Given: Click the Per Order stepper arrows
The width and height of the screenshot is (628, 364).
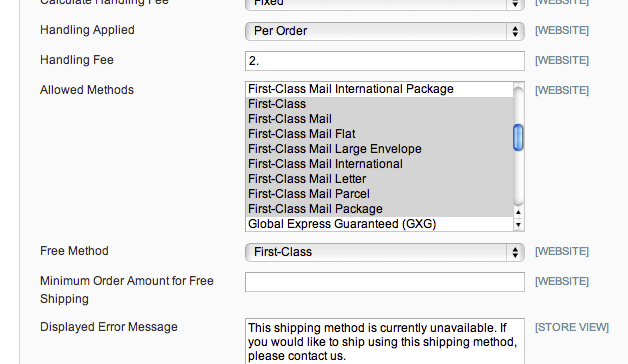Looking at the screenshot, I should pyautogui.click(x=515, y=31).
